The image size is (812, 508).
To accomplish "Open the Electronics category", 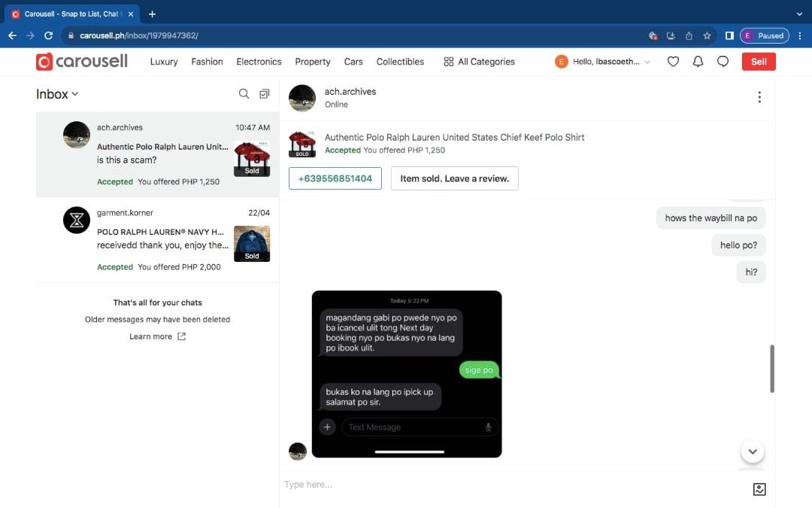I will 259,62.
